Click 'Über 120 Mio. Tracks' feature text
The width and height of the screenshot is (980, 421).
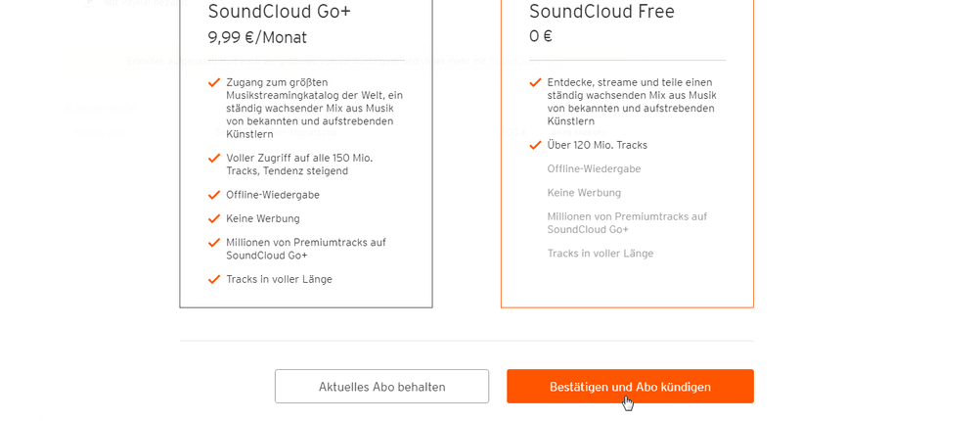598,145
